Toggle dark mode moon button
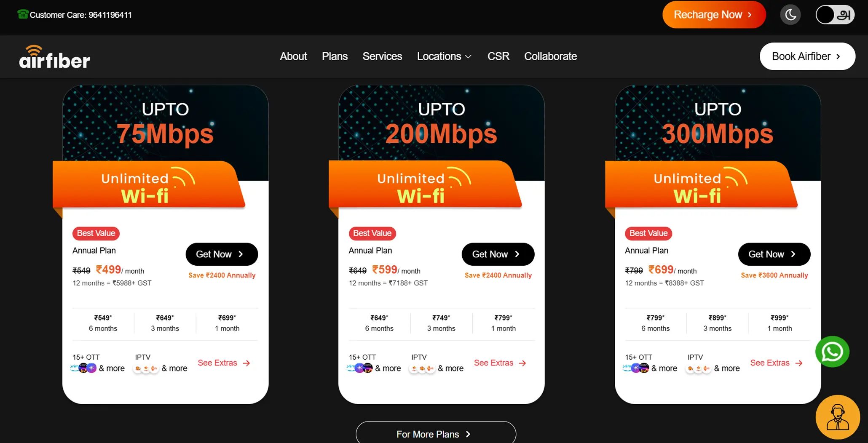The width and height of the screenshot is (868, 443). click(x=790, y=15)
